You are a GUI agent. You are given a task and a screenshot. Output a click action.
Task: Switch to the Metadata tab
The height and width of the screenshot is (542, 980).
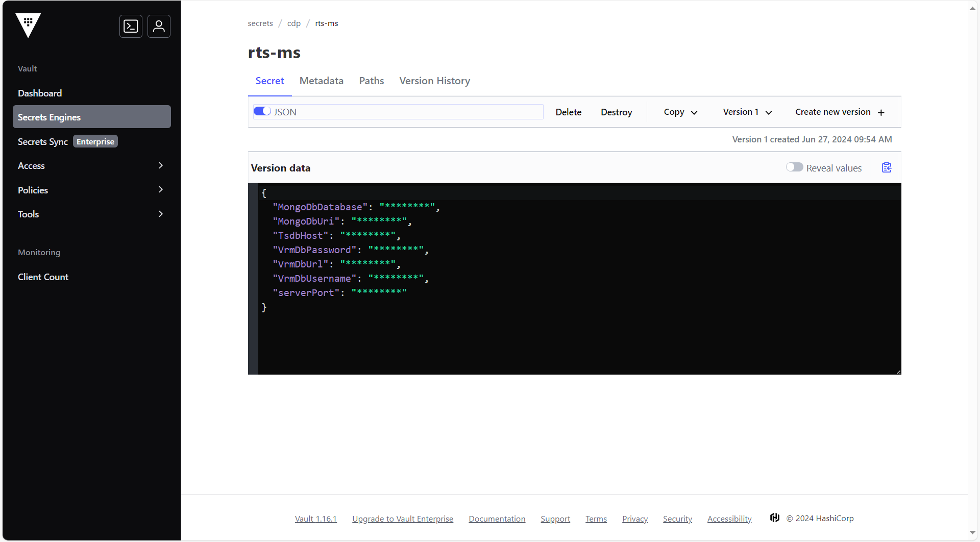point(322,81)
